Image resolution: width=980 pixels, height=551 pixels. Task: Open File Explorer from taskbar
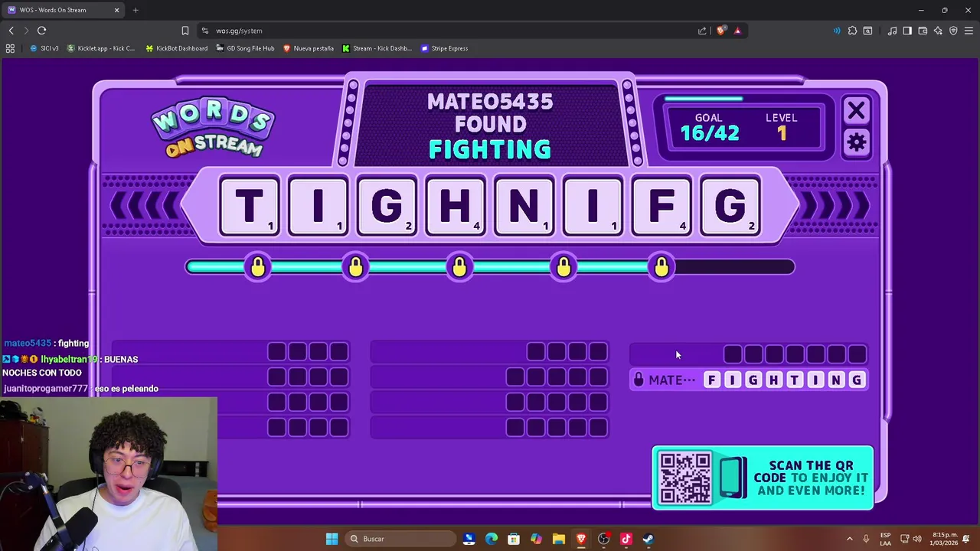pyautogui.click(x=558, y=539)
